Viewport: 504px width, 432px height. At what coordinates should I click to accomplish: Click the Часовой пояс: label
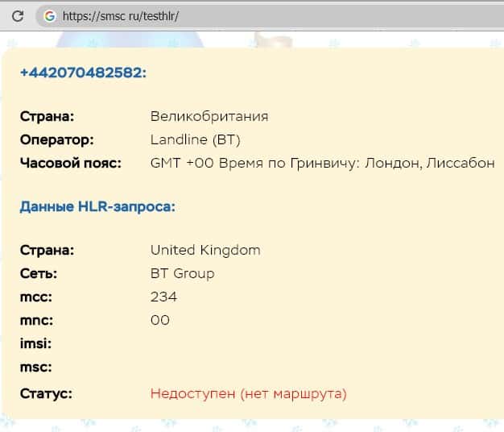71,163
